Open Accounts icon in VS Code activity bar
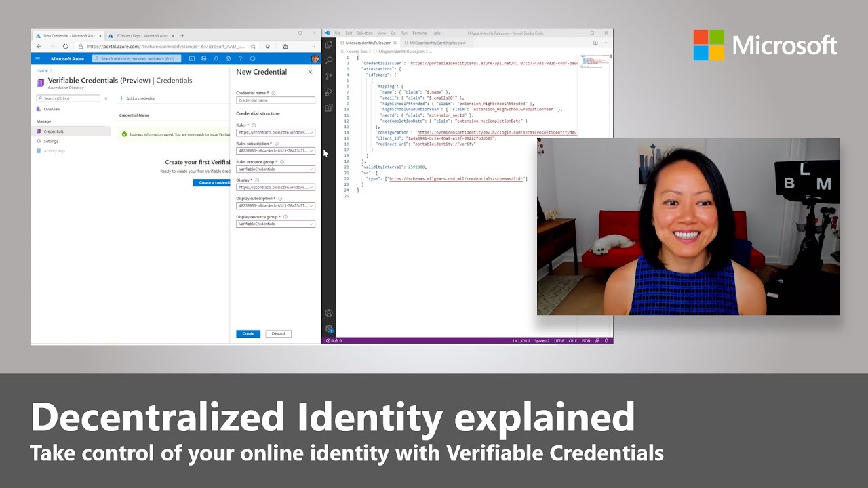This screenshot has width=868, height=488. (x=329, y=313)
